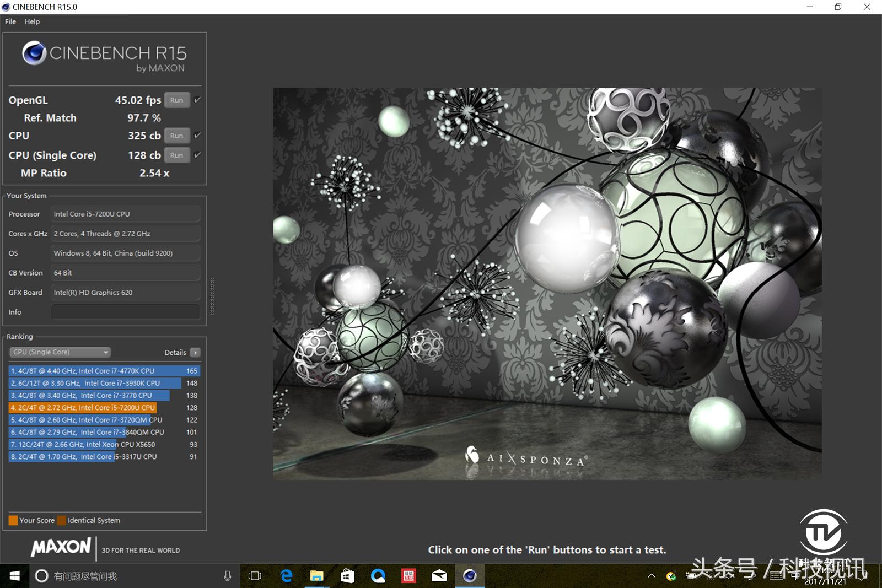Click the empty Info text field
This screenshot has width=882, height=588.
pos(125,312)
